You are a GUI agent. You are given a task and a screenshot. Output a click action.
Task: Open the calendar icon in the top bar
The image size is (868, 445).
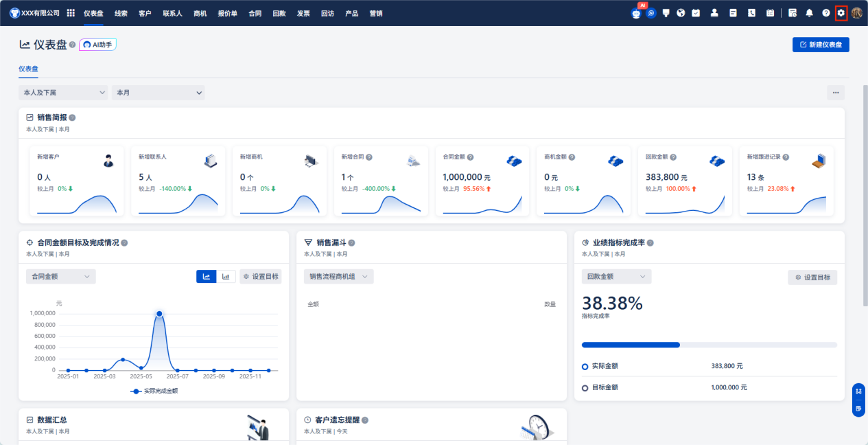(x=770, y=13)
